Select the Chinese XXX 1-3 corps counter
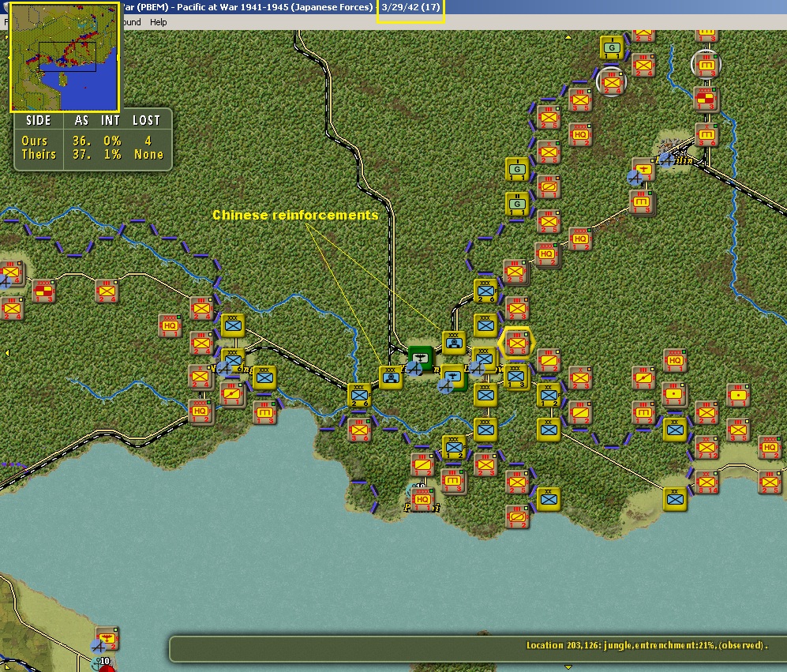Image resolution: width=787 pixels, height=672 pixels. (516, 377)
